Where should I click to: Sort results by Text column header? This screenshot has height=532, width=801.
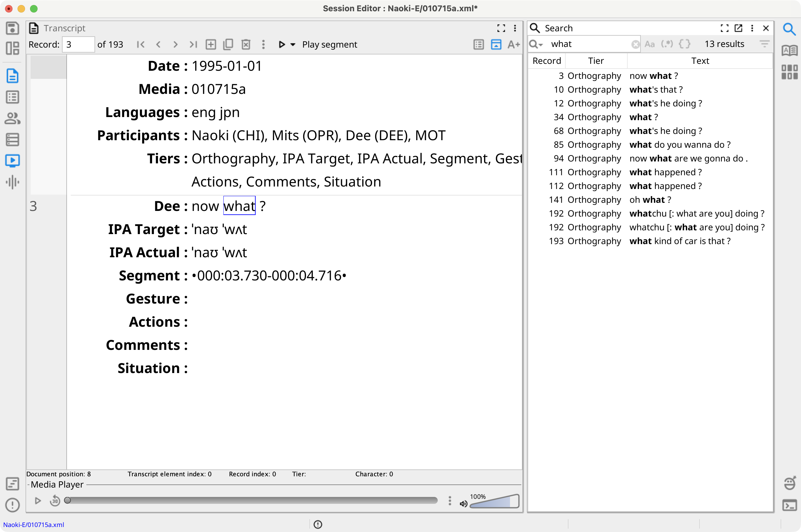tap(700, 61)
